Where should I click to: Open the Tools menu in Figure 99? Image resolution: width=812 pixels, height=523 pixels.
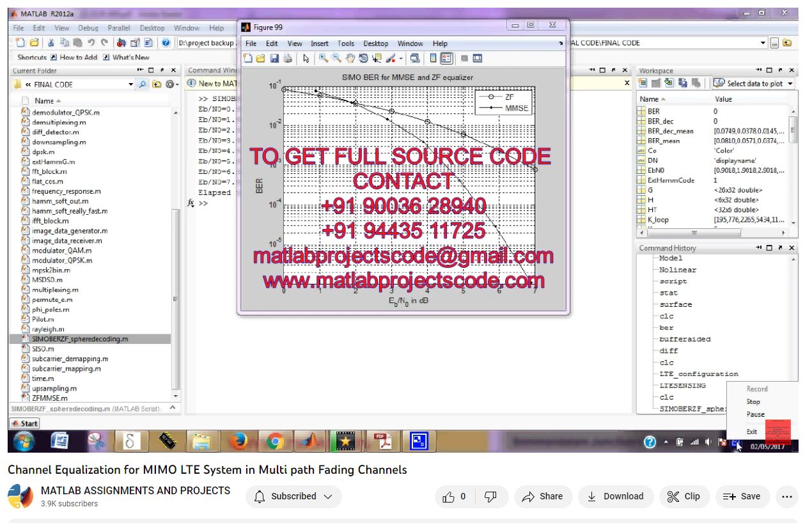point(345,43)
